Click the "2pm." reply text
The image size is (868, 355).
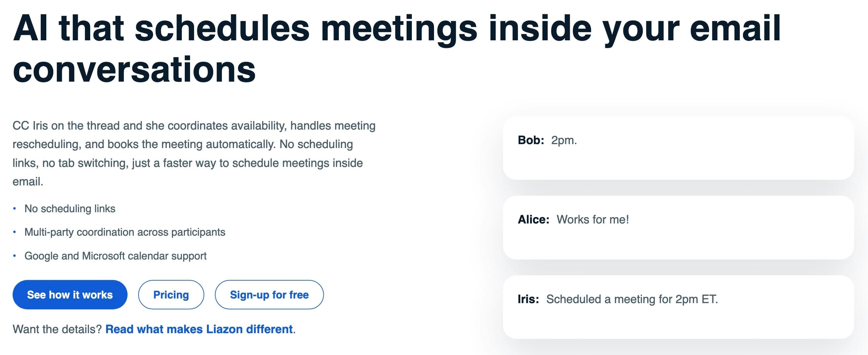[564, 140]
